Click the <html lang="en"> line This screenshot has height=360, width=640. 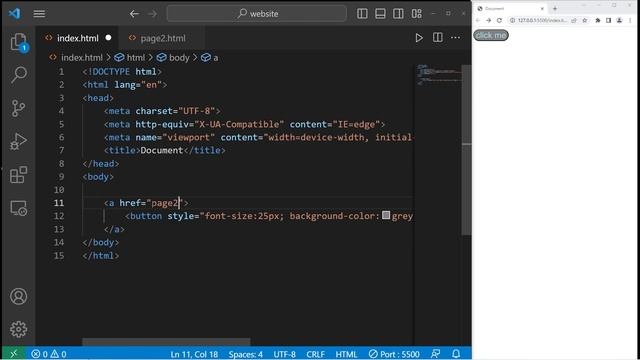pos(124,84)
